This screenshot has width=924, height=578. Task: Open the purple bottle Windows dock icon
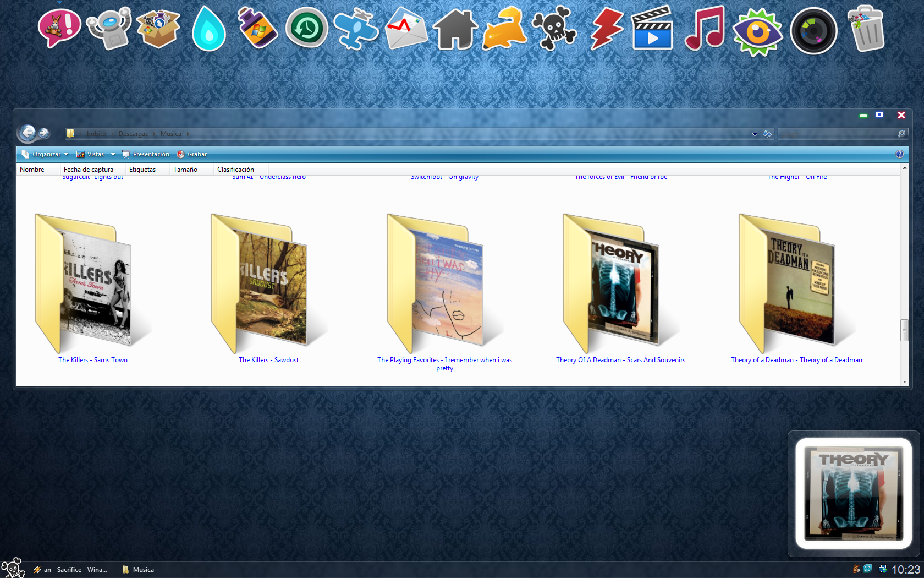(257, 29)
